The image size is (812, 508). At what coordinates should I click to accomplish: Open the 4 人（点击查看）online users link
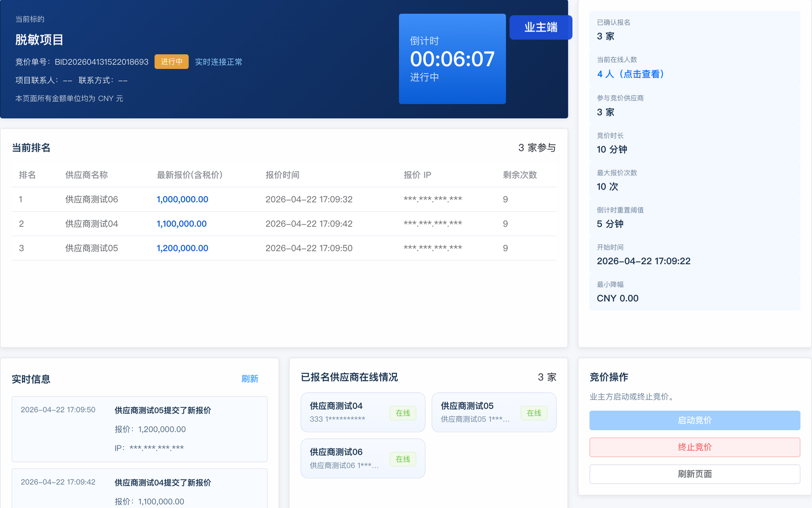630,74
